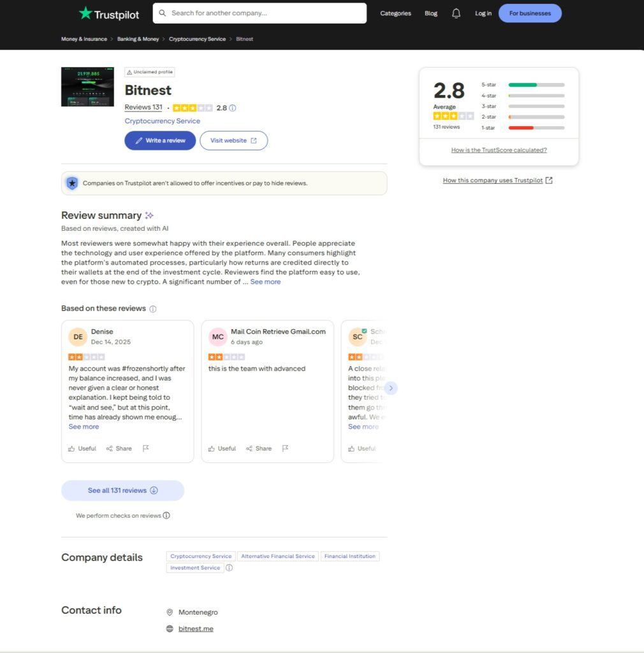
Task: Click the globe icon next to bitnest.me
Action: point(170,628)
